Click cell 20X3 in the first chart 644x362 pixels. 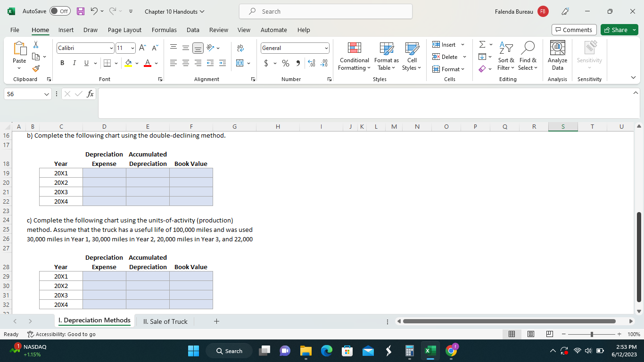click(61, 192)
